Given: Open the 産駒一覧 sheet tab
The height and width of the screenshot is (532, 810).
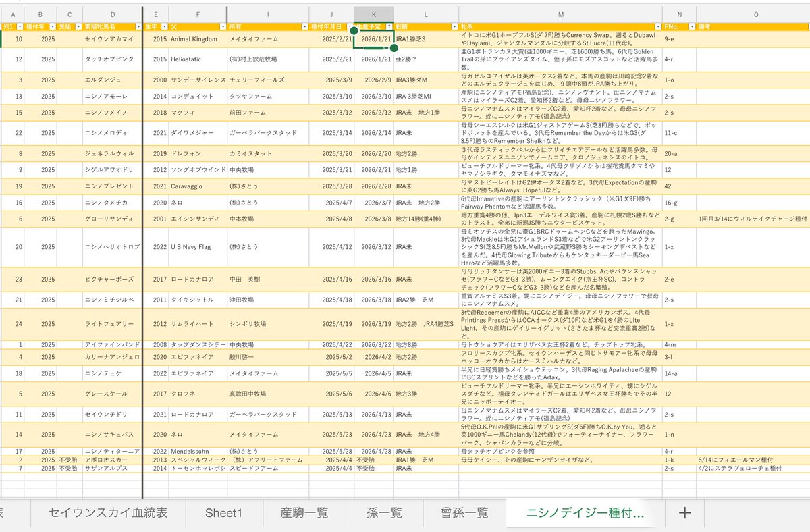Looking at the screenshot, I should coord(304,513).
